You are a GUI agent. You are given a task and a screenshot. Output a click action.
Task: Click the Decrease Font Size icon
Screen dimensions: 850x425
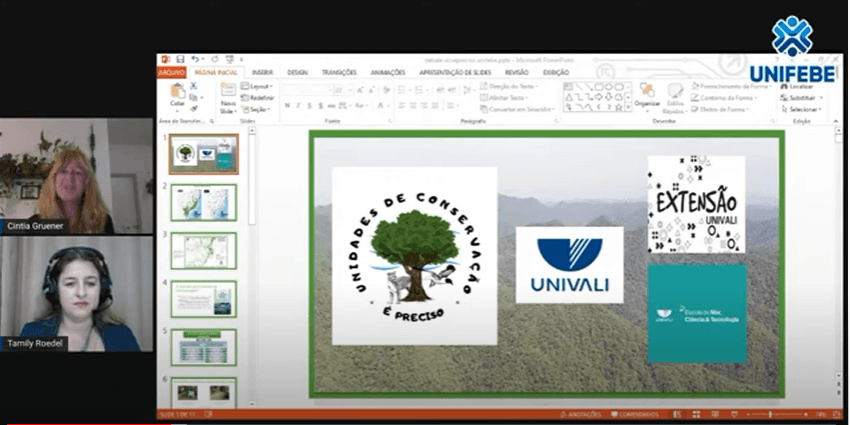[x=371, y=90]
